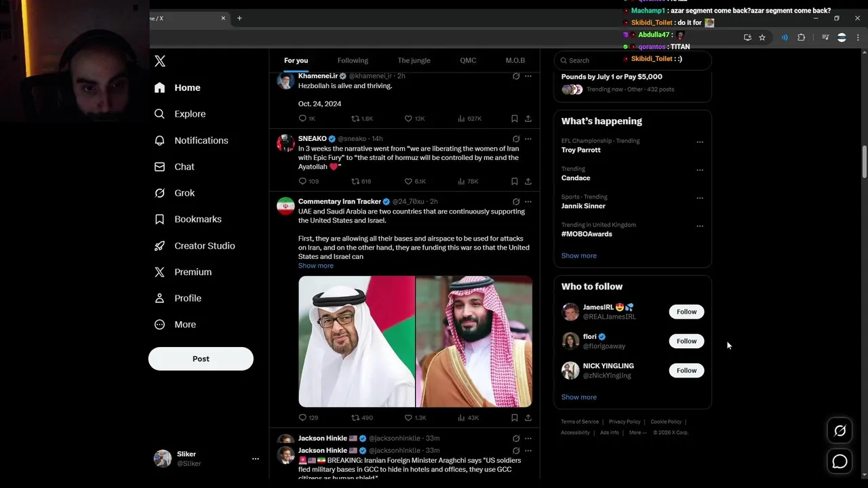Screen dimensions: 868x488
Task: Click the X logo in sidebar
Action: pyautogui.click(x=160, y=61)
